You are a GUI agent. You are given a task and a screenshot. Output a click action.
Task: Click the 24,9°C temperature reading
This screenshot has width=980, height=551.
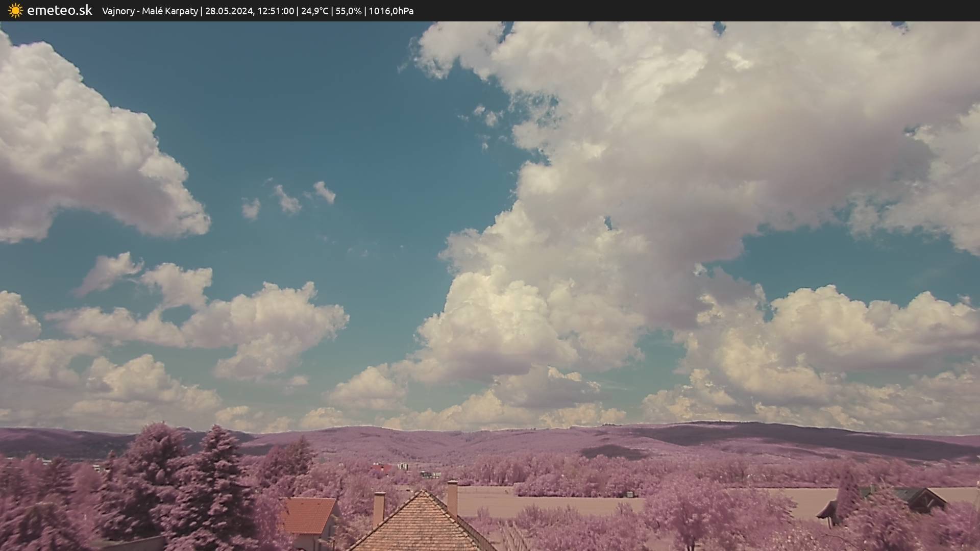coord(314,11)
